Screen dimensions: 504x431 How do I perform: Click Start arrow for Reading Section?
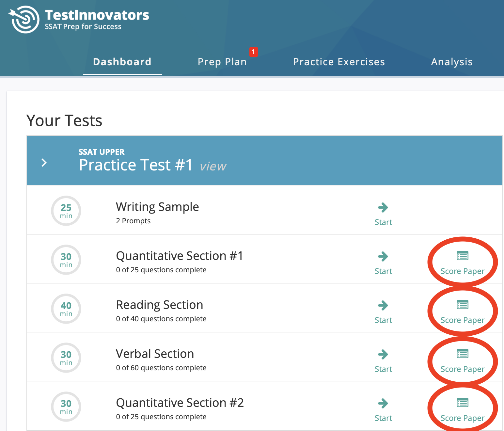click(x=383, y=305)
